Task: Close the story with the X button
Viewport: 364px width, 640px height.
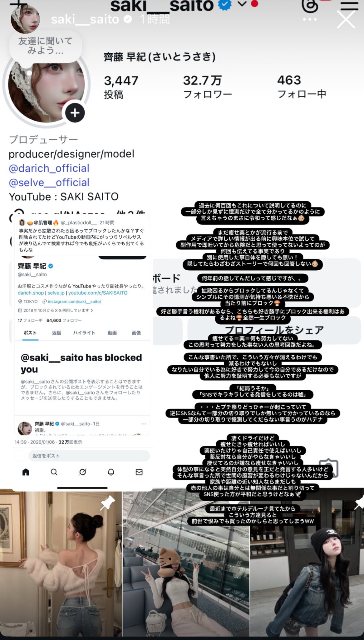Action: (346, 19)
